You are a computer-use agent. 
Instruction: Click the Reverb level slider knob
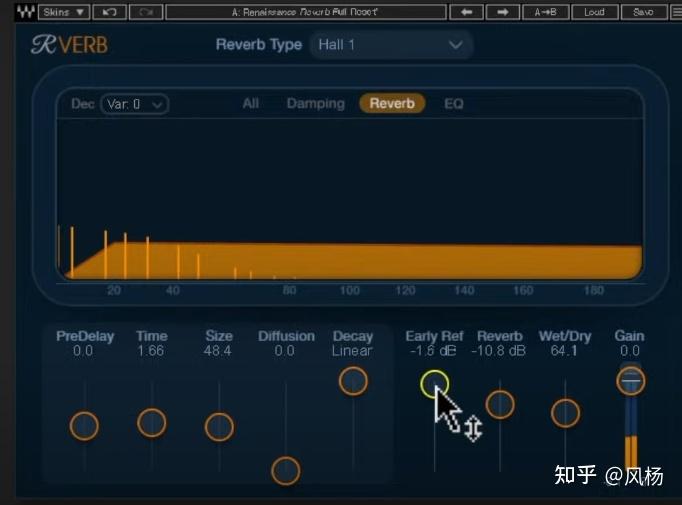click(x=500, y=405)
